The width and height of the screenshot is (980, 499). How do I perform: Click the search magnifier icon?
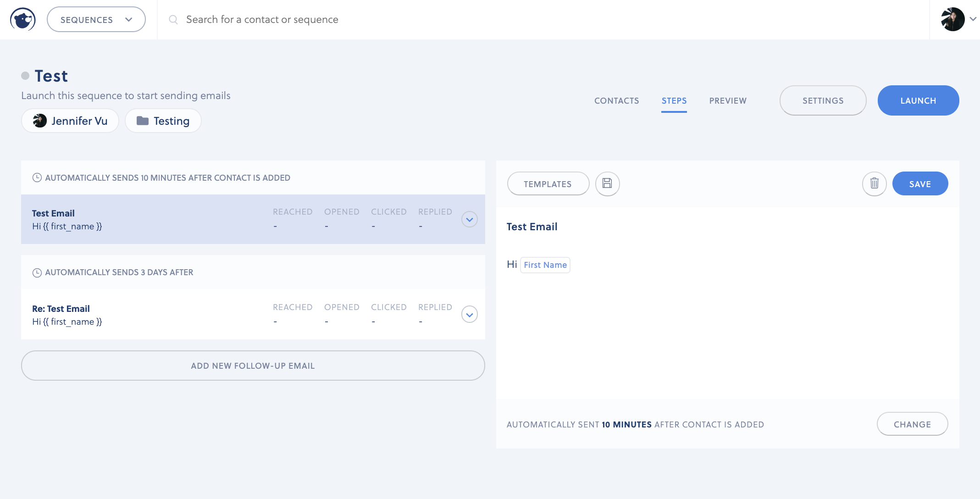(173, 20)
